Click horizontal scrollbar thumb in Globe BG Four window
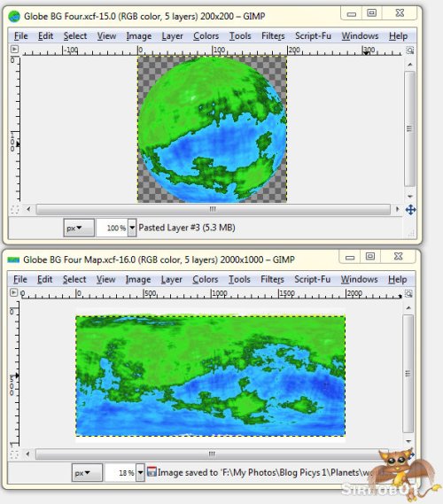The image size is (443, 504). click(x=213, y=209)
